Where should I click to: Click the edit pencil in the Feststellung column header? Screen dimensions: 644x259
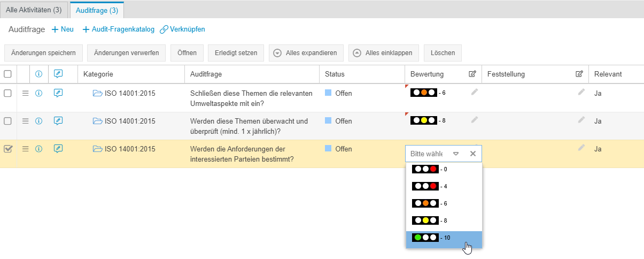point(579,74)
